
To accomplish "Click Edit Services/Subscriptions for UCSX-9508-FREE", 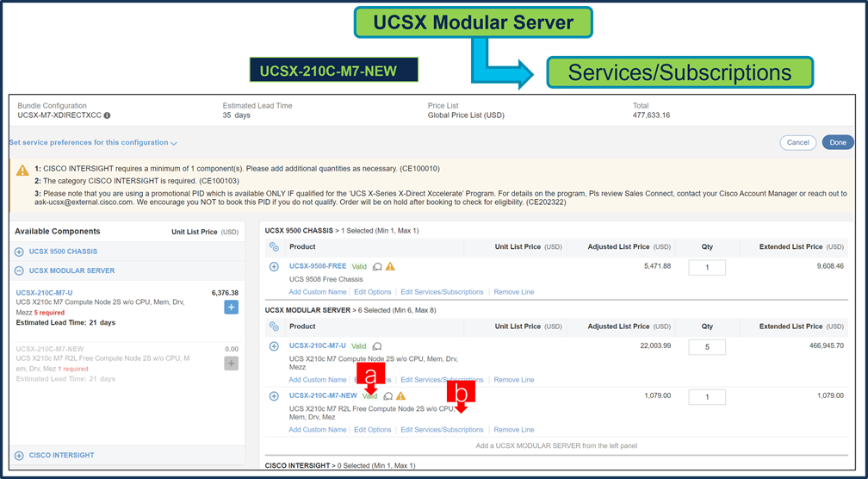I will (442, 292).
